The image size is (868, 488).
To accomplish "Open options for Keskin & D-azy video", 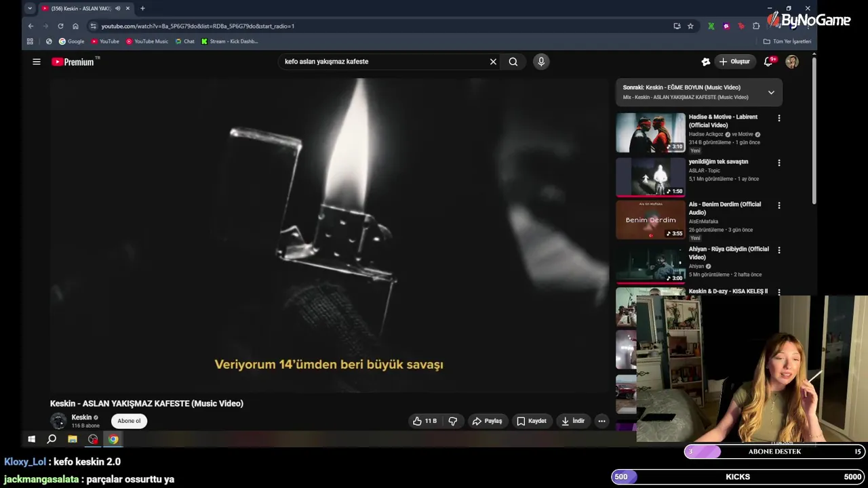I will click(x=779, y=292).
